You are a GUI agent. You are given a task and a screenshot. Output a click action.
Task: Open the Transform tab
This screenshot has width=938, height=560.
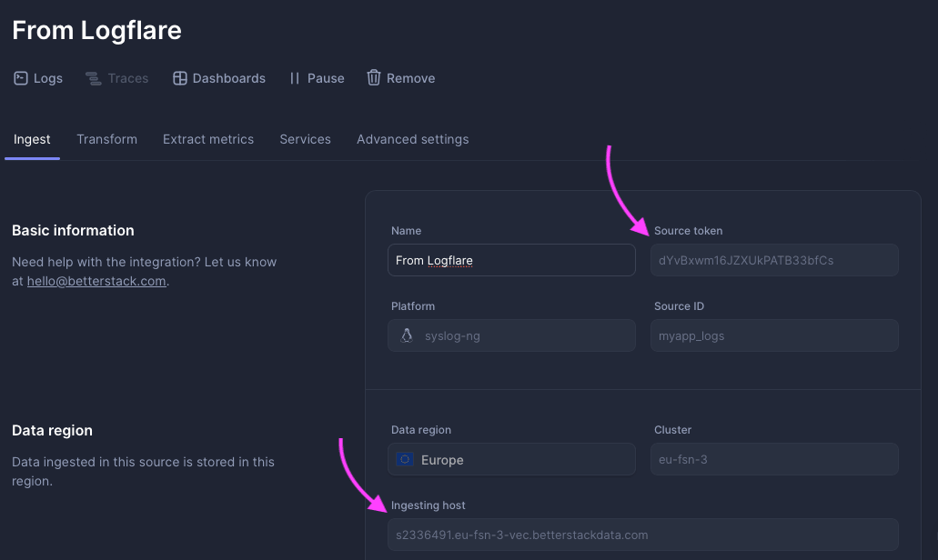(106, 139)
